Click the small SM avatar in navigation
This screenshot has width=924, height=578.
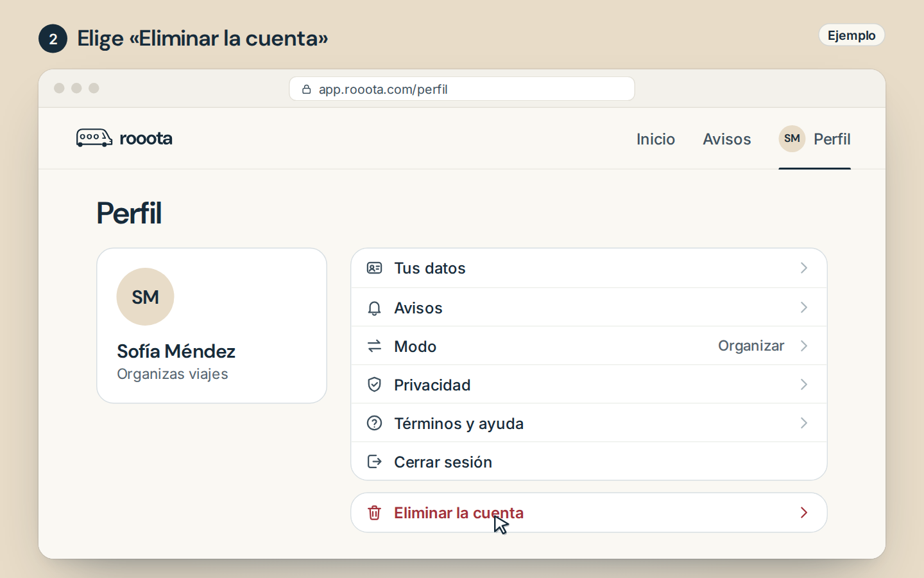click(x=792, y=139)
